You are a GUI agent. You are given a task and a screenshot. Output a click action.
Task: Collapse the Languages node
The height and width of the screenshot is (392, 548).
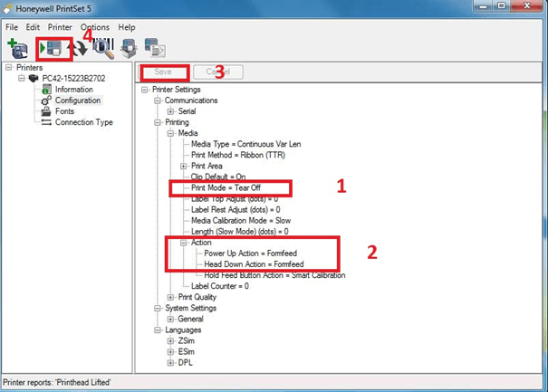[158, 330]
